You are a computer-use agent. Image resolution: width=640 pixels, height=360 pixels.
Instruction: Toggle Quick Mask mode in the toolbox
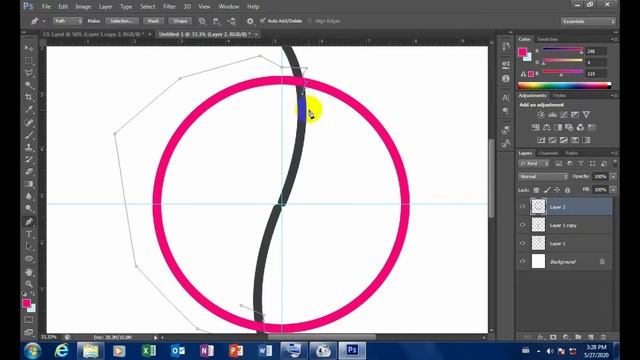29,320
